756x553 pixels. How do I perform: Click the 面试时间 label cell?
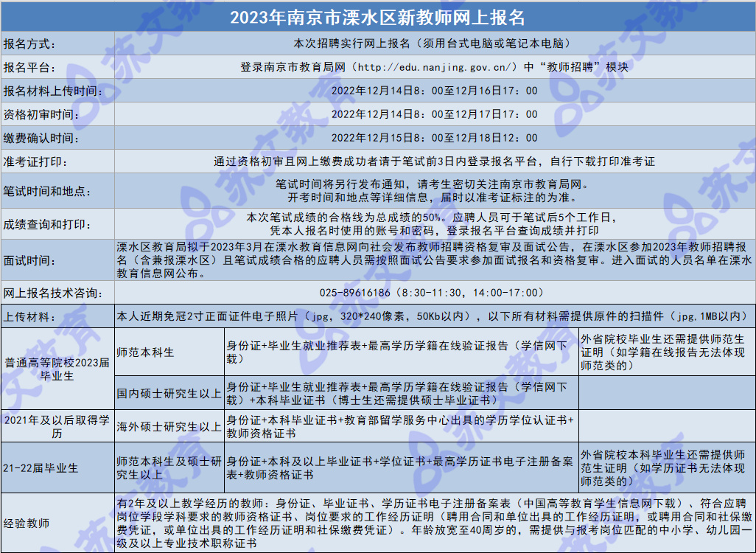point(58,260)
